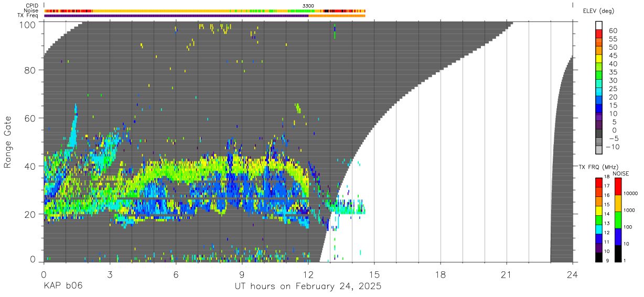Click the 'Noise' row label
This screenshot has width=644, height=297.
[32, 10]
